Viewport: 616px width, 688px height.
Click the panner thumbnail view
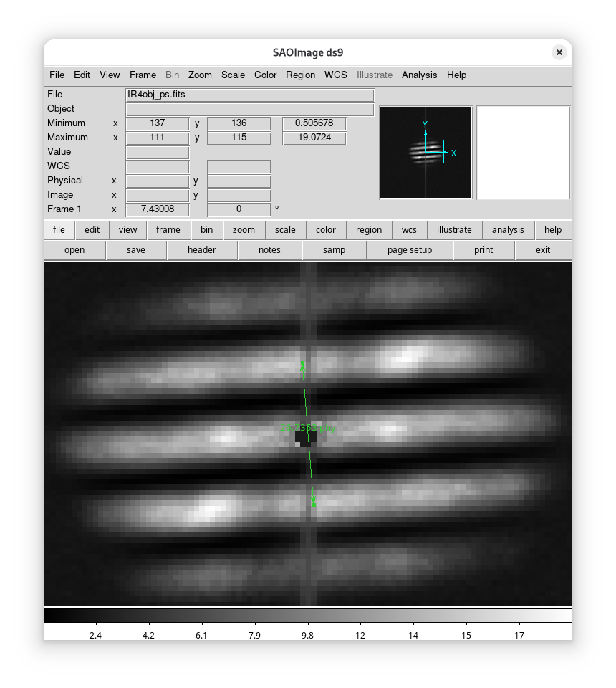click(425, 152)
